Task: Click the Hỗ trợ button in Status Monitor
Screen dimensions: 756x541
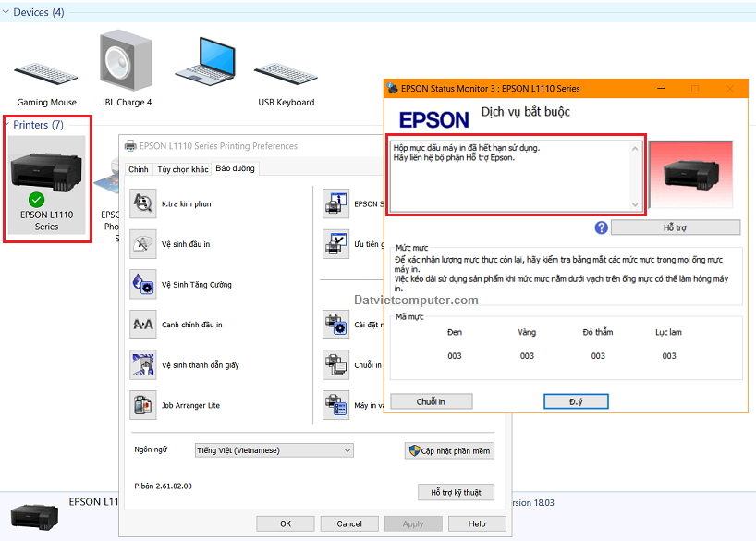Action: (676, 227)
